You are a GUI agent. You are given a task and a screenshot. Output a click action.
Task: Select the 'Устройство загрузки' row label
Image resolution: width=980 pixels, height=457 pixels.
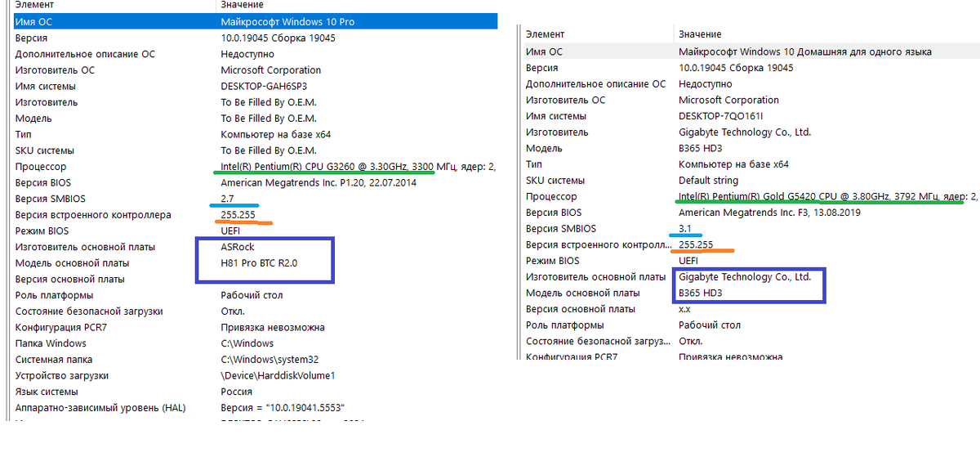61,376
